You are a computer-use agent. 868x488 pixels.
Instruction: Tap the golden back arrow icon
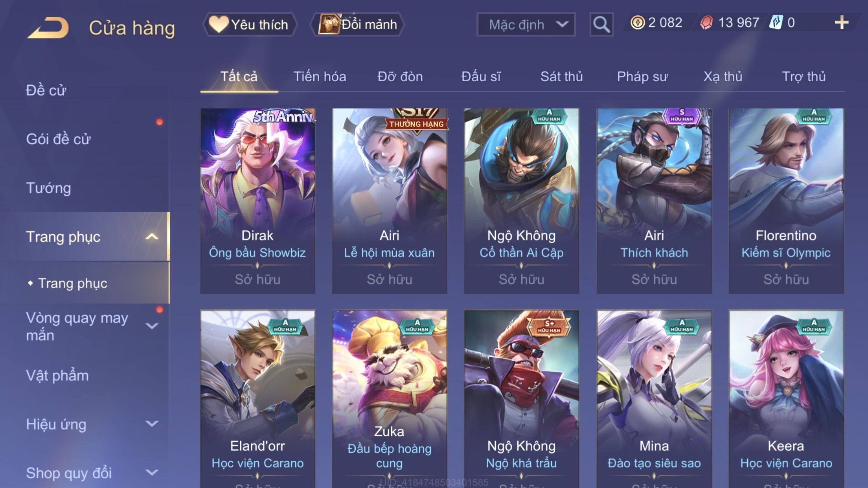[x=48, y=27]
